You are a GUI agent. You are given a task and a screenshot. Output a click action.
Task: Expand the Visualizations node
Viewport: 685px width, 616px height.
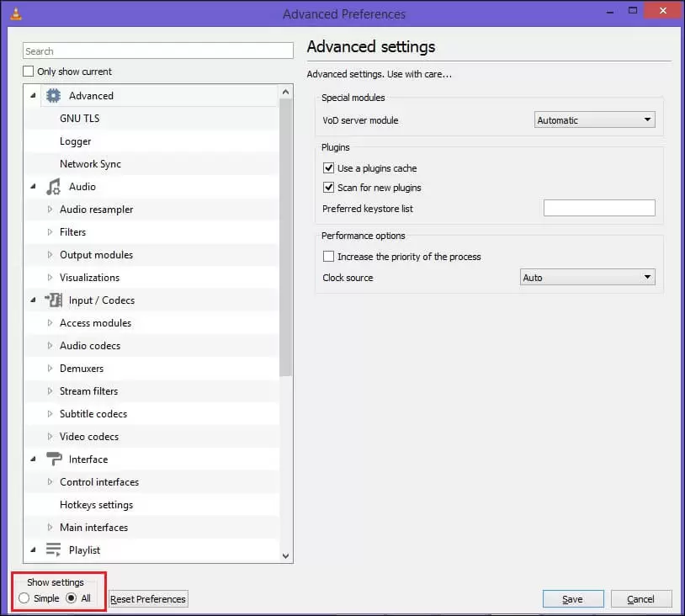tap(50, 278)
